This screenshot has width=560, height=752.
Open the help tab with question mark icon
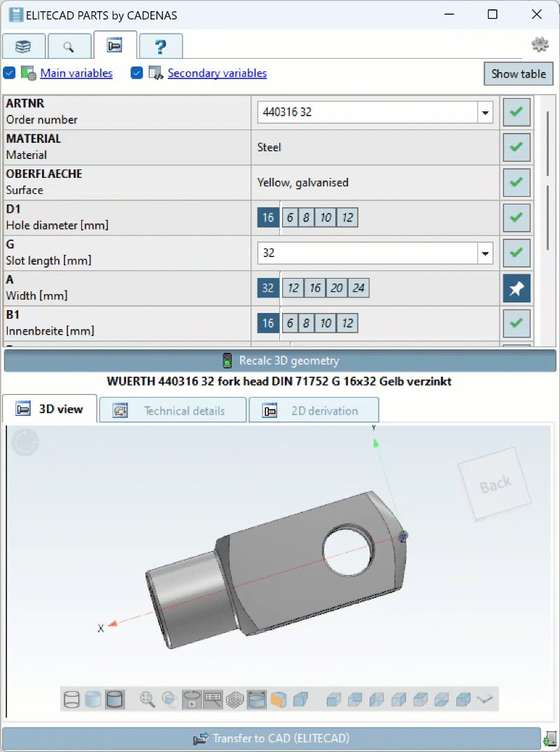coord(160,46)
